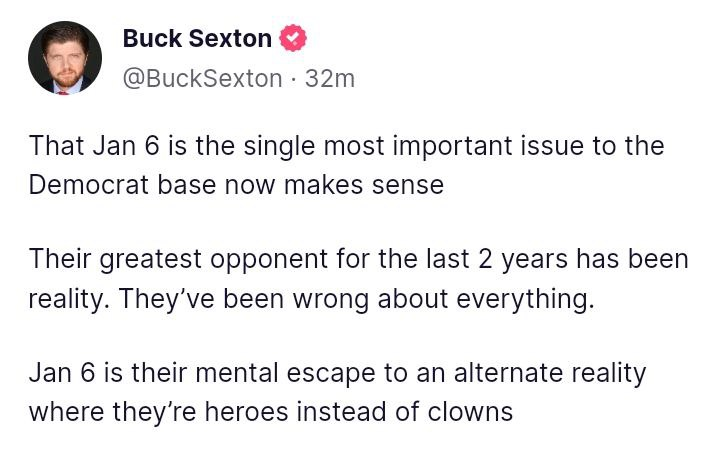Open the 32m timestamp link

(330, 78)
